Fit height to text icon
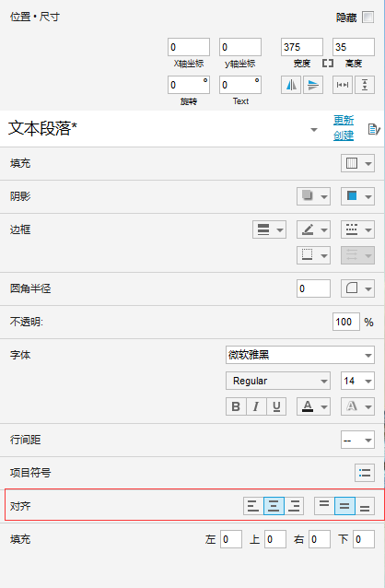 click(x=365, y=85)
